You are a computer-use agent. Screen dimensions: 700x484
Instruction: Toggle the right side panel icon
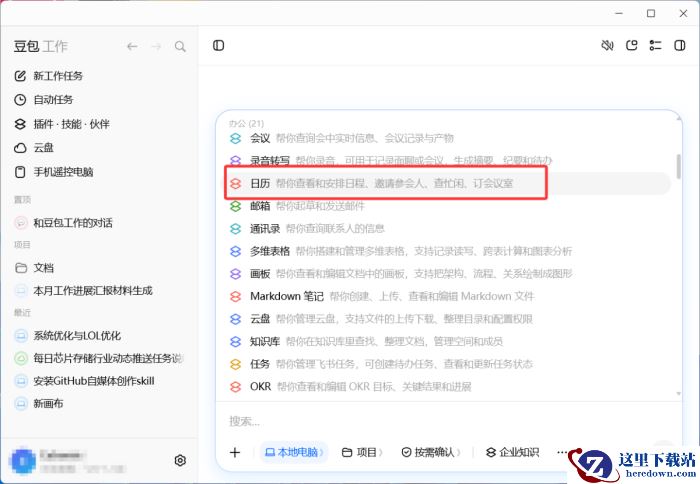coord(679,46)
